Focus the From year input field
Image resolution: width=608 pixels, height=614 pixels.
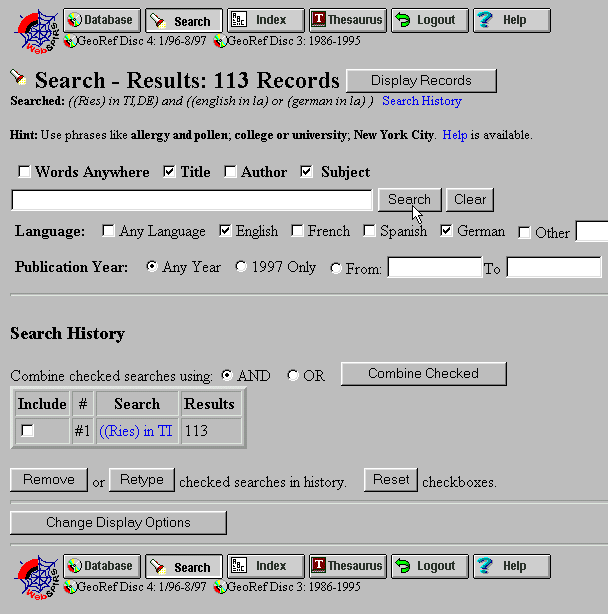coord(435,267)
